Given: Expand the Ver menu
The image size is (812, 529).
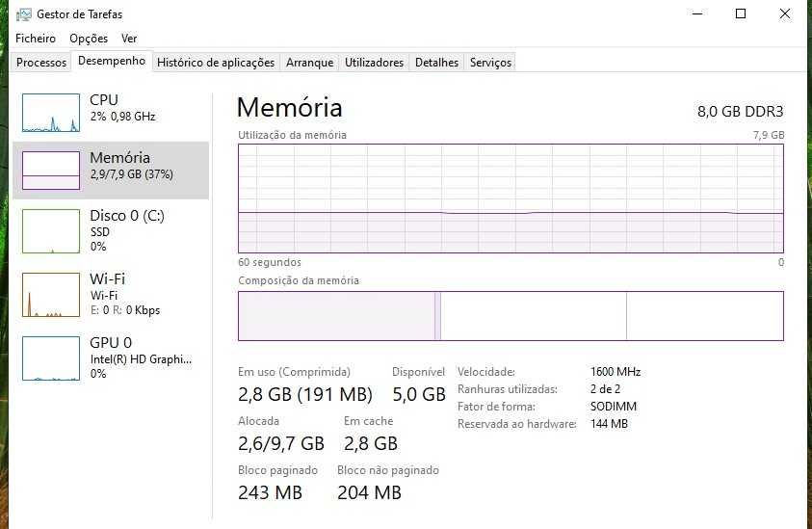Looking at the screenshot, I should point(129,39).
